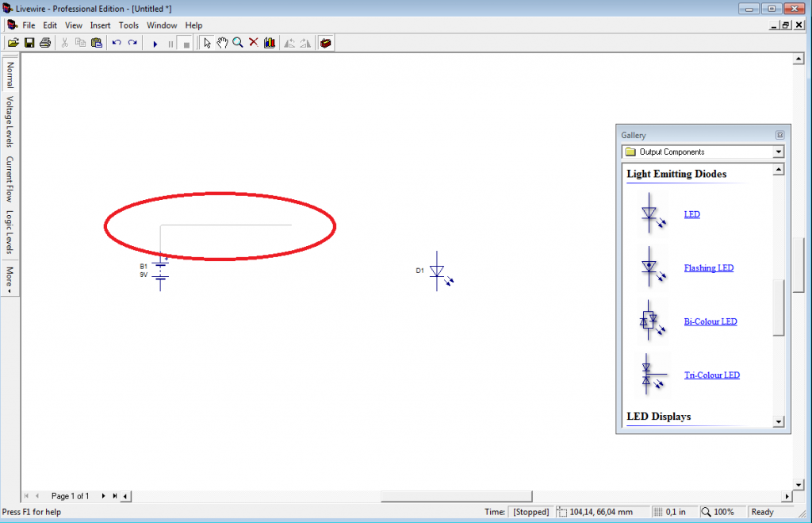This screenshot has height=523, width=812.
Task: Open the Gallery toolbox icon
Action: [x=326, y=42]
